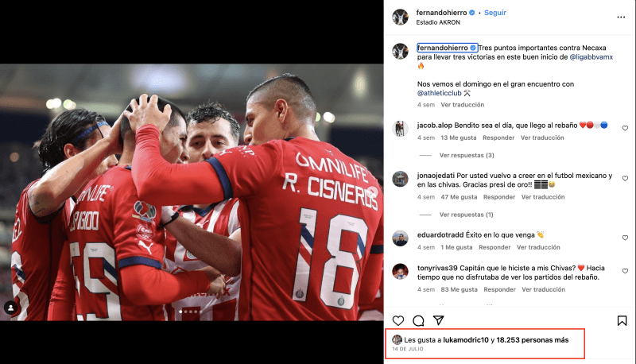636x364 pixels.
Task: Follow fernandohierro with Seguir
Action: tap(494, 13)
